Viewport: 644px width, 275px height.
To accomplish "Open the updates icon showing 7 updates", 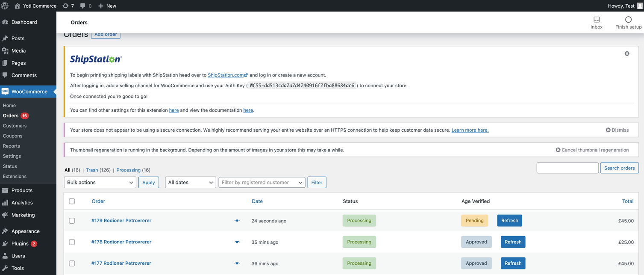I will click(68, 6).
